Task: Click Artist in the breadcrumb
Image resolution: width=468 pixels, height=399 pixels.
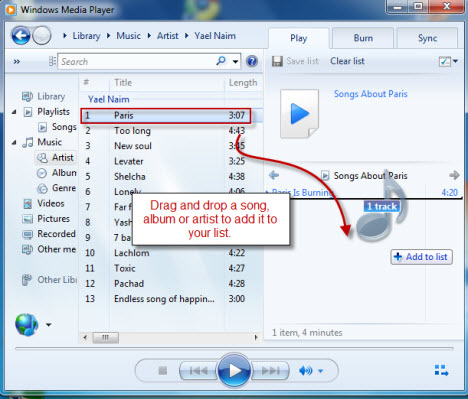Action: coord(167,36)
